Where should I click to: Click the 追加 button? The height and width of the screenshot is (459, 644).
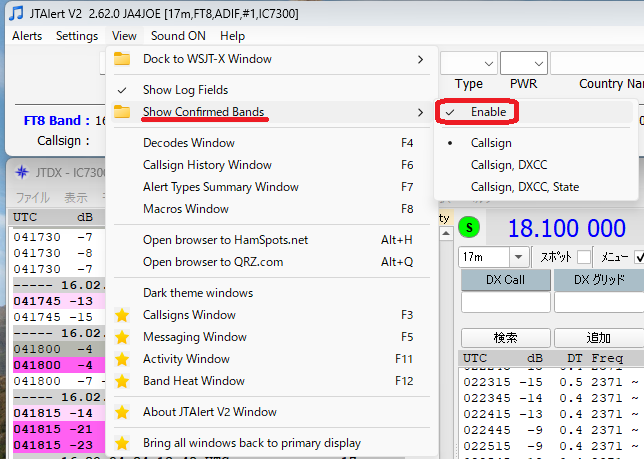599,338
